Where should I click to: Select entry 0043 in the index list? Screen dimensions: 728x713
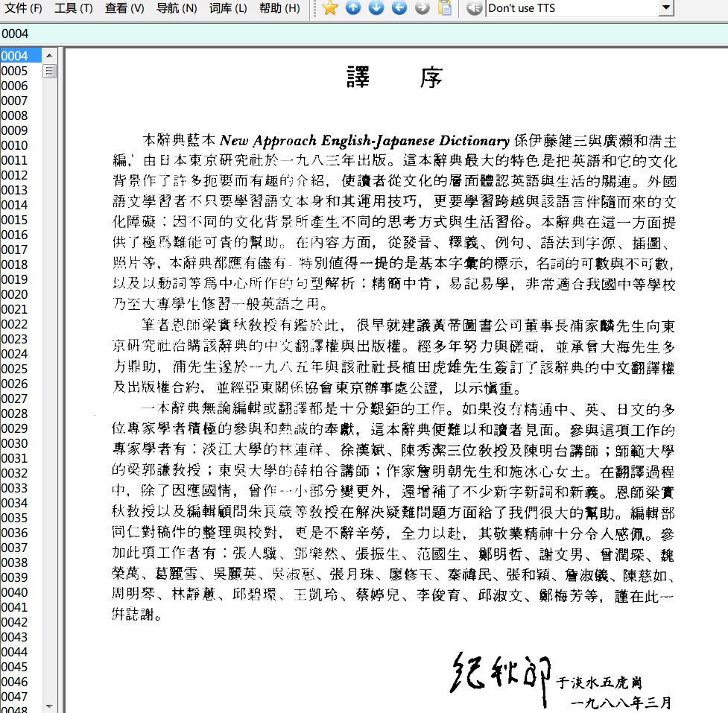[21, 637]
